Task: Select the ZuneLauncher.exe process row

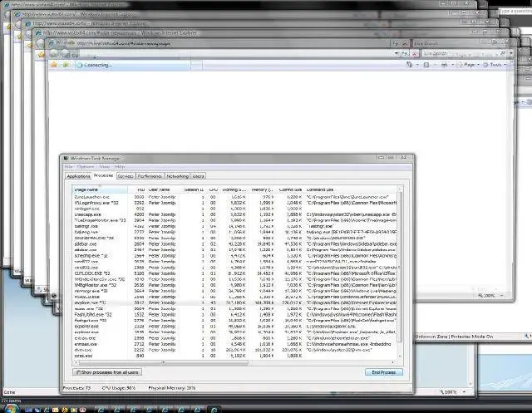Action: pyautogui.click(x=234, y=197)
